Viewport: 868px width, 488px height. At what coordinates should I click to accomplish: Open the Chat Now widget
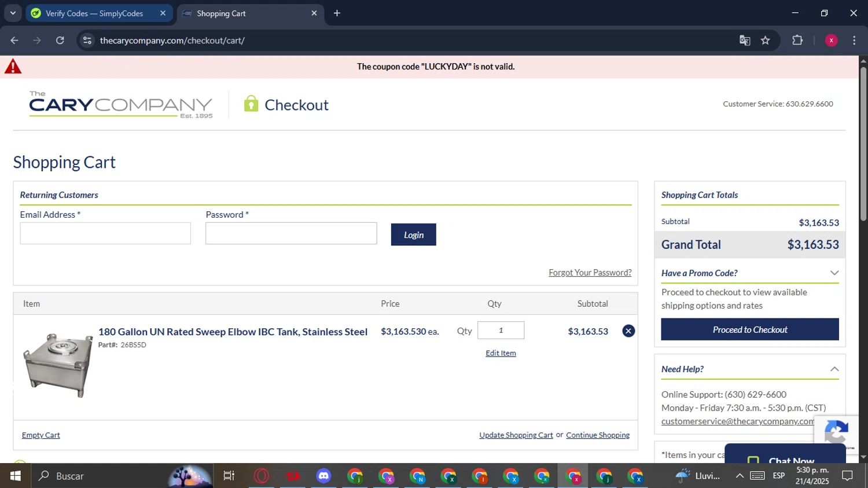tap(785, 454)
